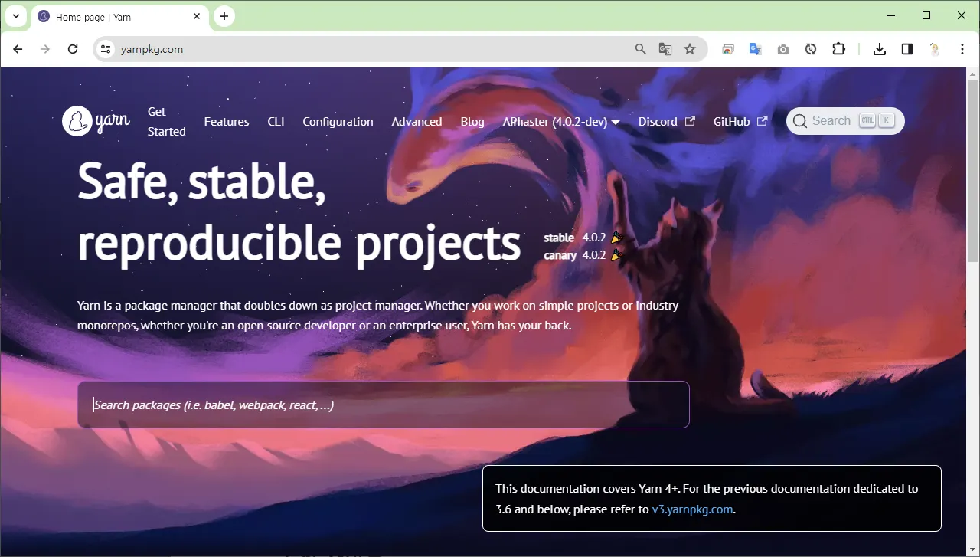Bookmark this page with the star icon
Image resolution: width=980 pixels, height=557 pixels.
[x=690, y=49]
